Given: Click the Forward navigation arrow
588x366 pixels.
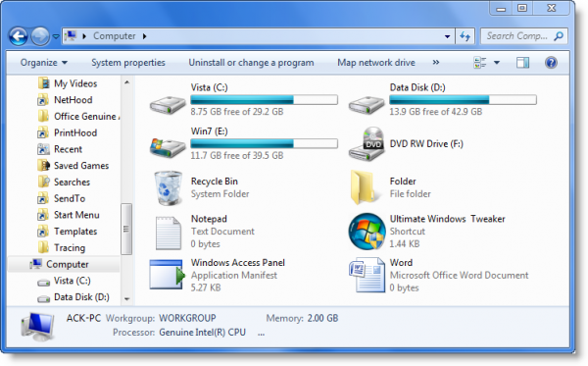Looking at the screenshot, I should [x=40, y=36].
